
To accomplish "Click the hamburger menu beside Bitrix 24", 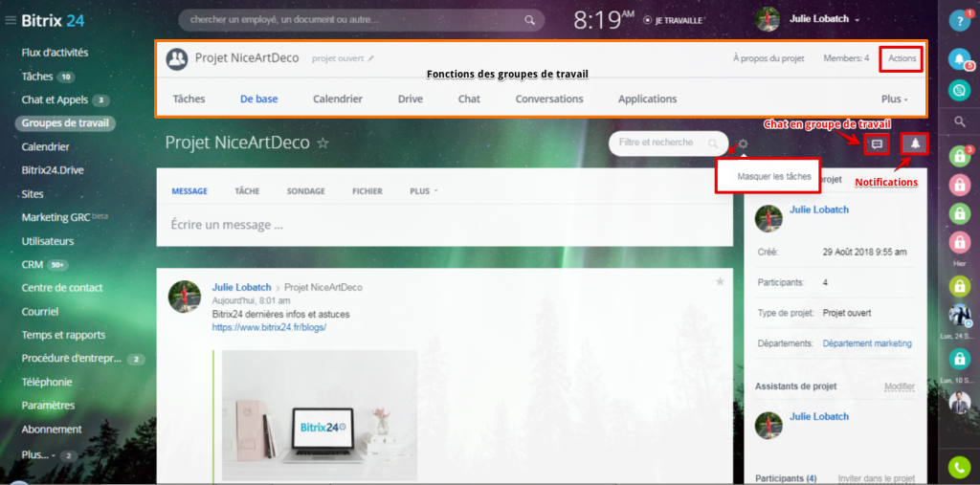I will point(11,21).
